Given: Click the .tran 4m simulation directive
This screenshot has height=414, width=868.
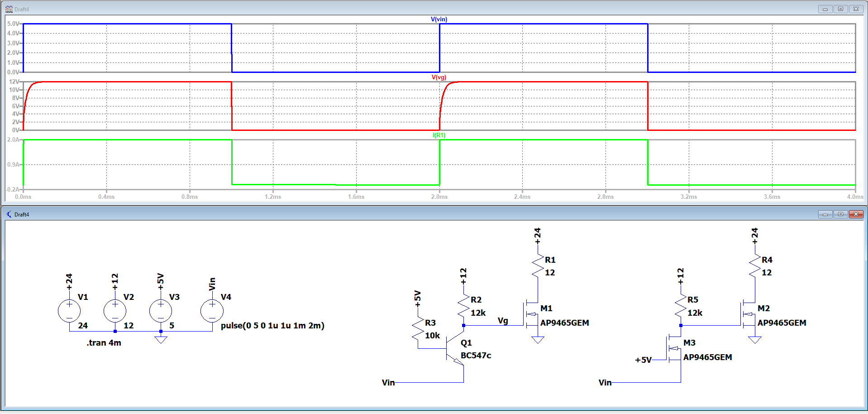Looking at the screenshot, I should pos(104,343).
